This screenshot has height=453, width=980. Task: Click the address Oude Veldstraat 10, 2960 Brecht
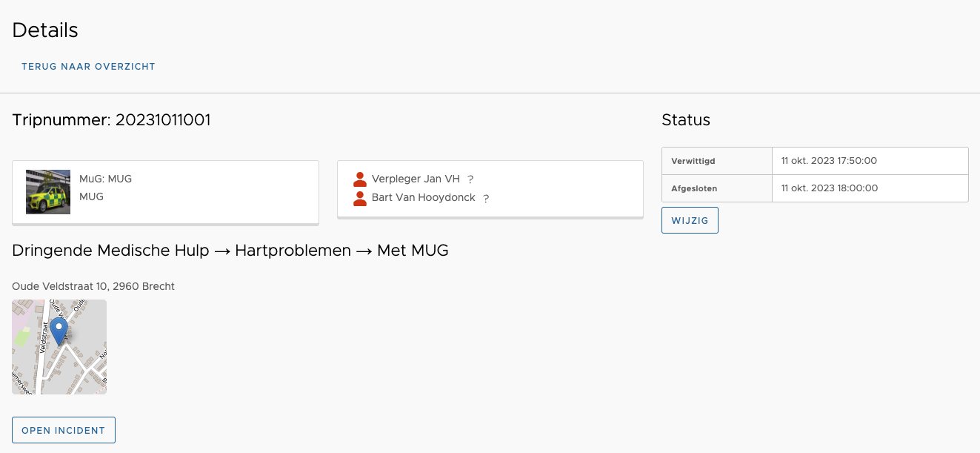93,286
